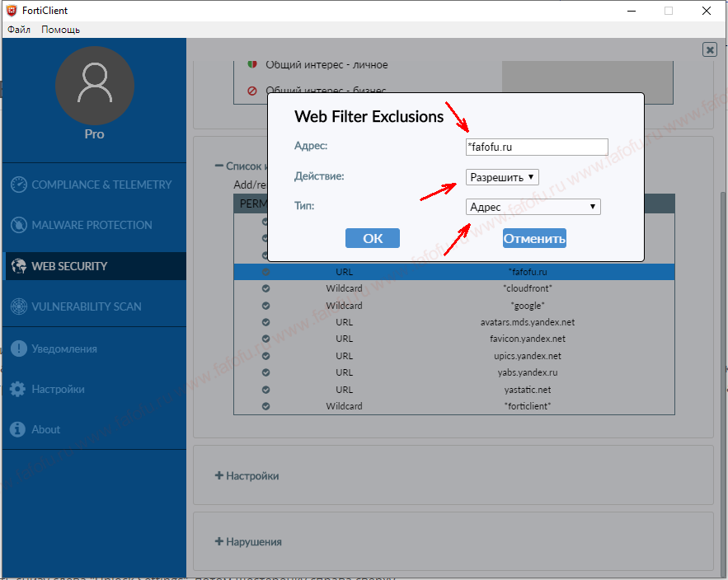Toggle the check icon for *google* row
This screenshot has width=728, height=580.
pyautogui.click(x=265, y=306)
